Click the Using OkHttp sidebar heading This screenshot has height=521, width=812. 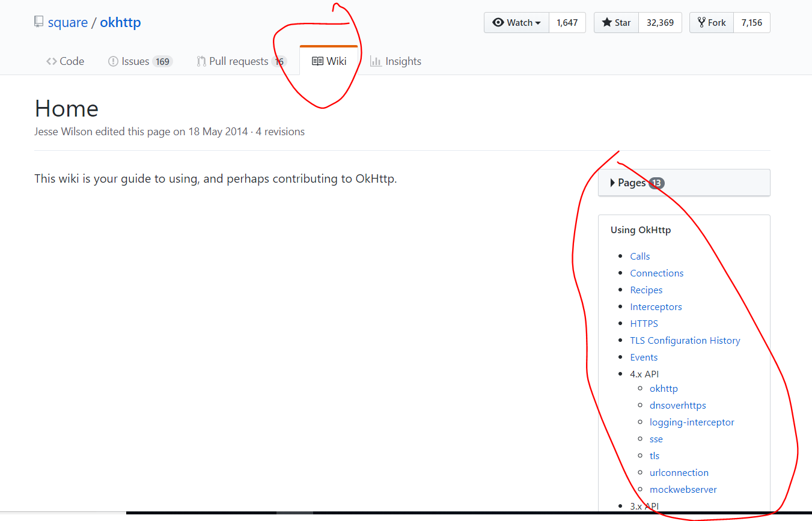pyautogui.click(x=641, y=230)
